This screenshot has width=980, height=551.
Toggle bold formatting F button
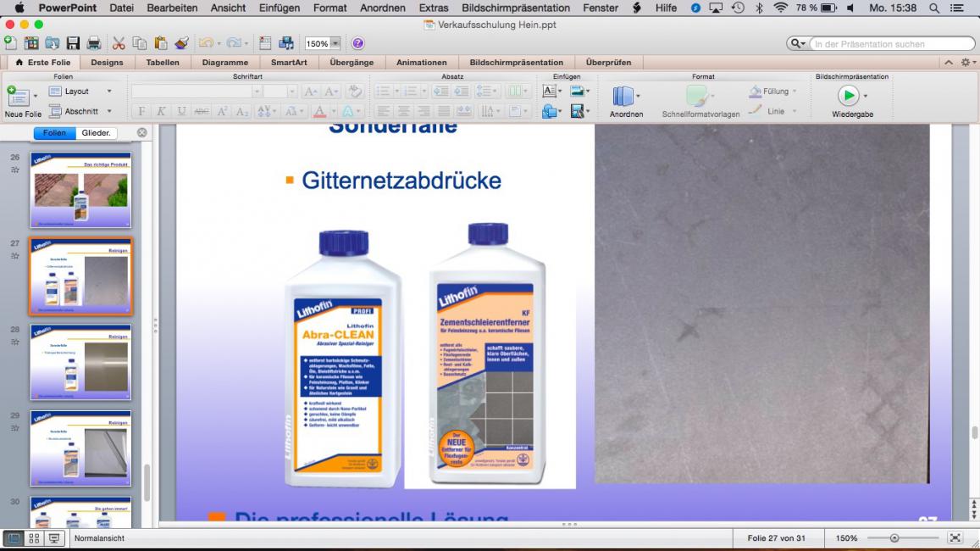141,111
